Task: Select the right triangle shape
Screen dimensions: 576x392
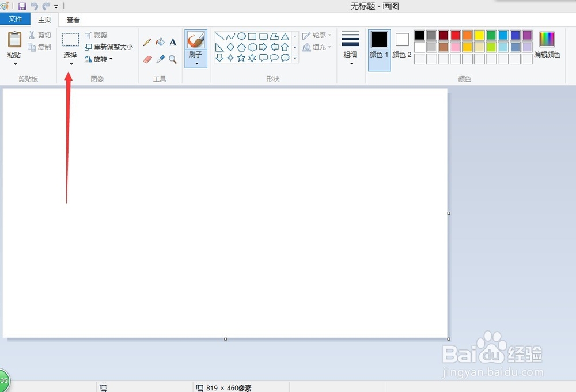Action: [219, 47]
